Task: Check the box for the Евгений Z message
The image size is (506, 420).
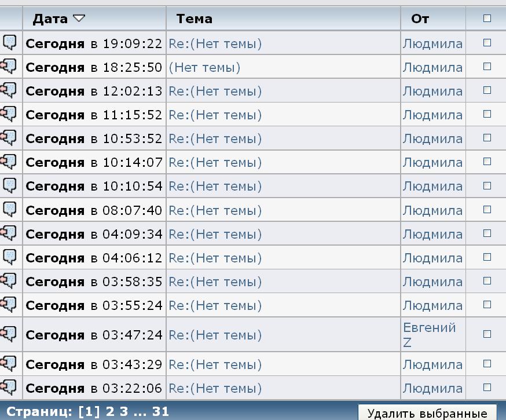Action: coord(487,334)
